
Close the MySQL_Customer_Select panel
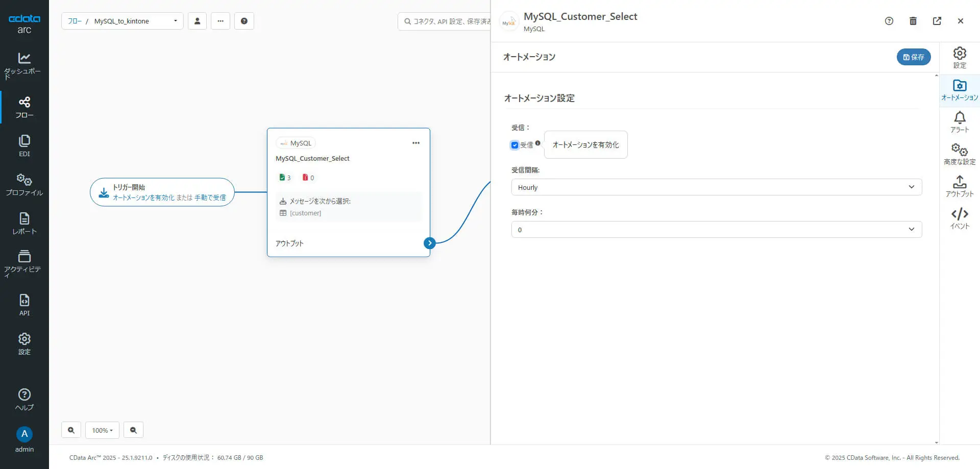click(x=961, y=21)
